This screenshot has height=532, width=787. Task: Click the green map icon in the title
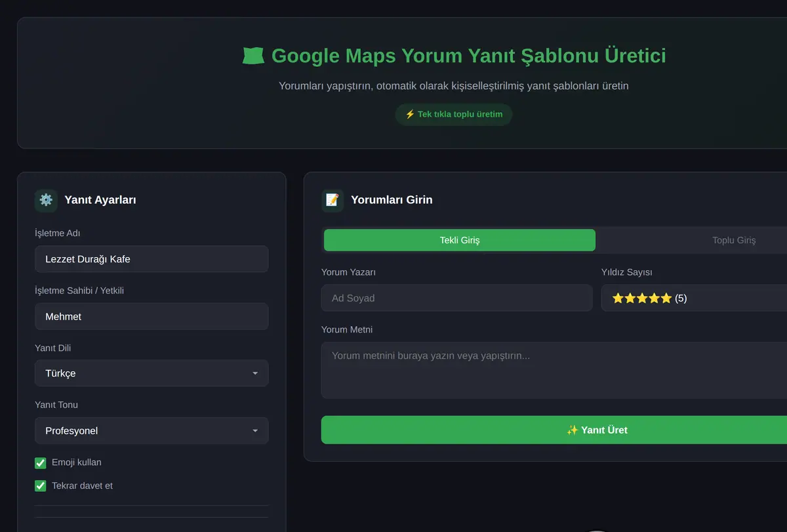click(x=253, y=56)
